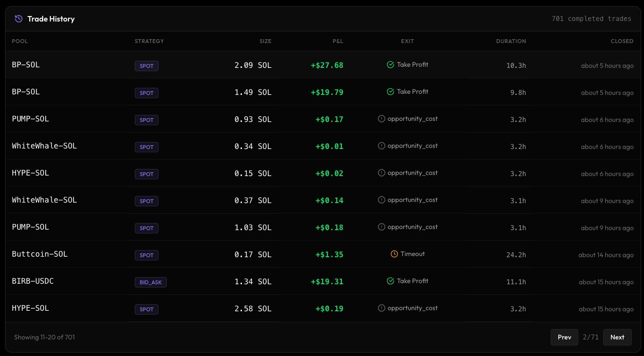Screen dimensions: 644x356
Task: Click the Take Profit checkmark icon for BP-SOL 2.09 SOL
Action: click(390, 65)
